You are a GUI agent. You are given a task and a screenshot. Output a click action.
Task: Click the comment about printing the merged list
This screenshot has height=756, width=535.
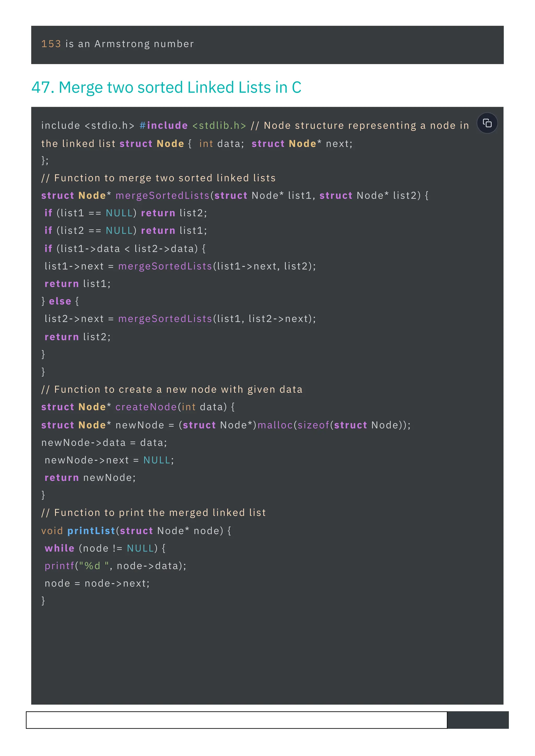pyautogui.click(x=153, y=513)
